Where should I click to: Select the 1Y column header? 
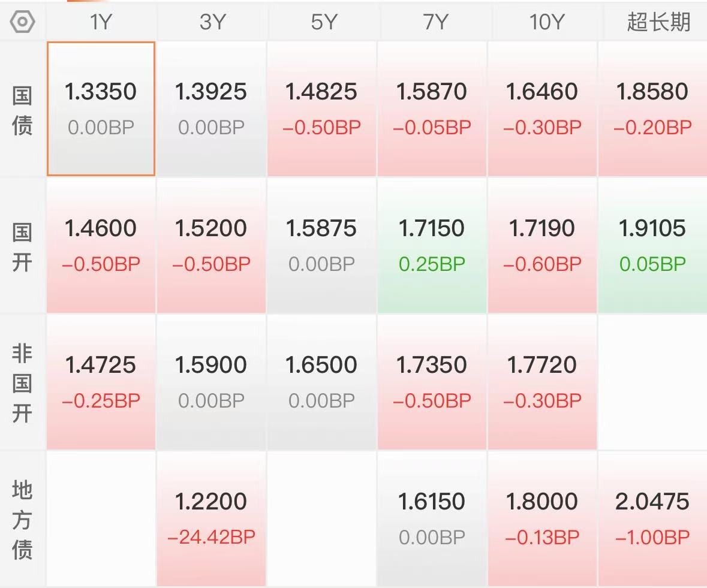(101, 22)
